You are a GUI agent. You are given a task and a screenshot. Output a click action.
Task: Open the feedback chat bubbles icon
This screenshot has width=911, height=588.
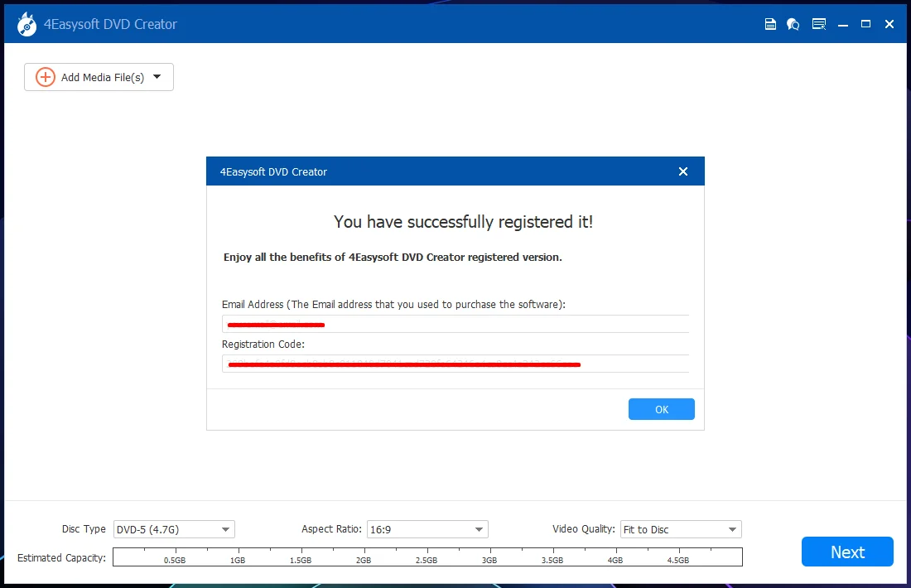793,24
